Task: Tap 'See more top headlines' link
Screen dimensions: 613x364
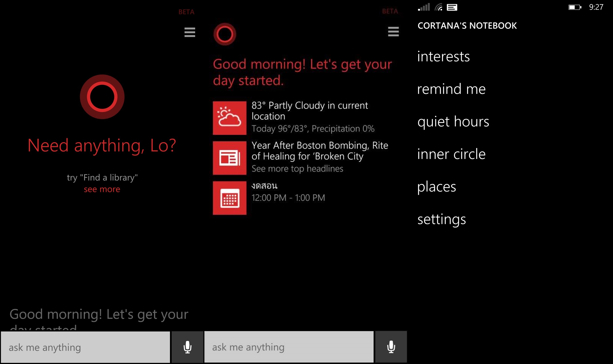Action: 297,169
